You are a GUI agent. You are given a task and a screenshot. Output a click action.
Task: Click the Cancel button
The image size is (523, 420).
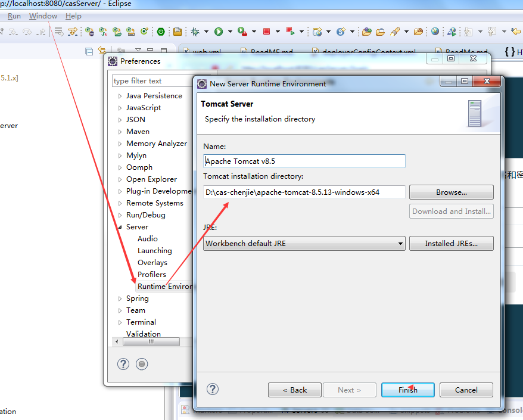466,390
